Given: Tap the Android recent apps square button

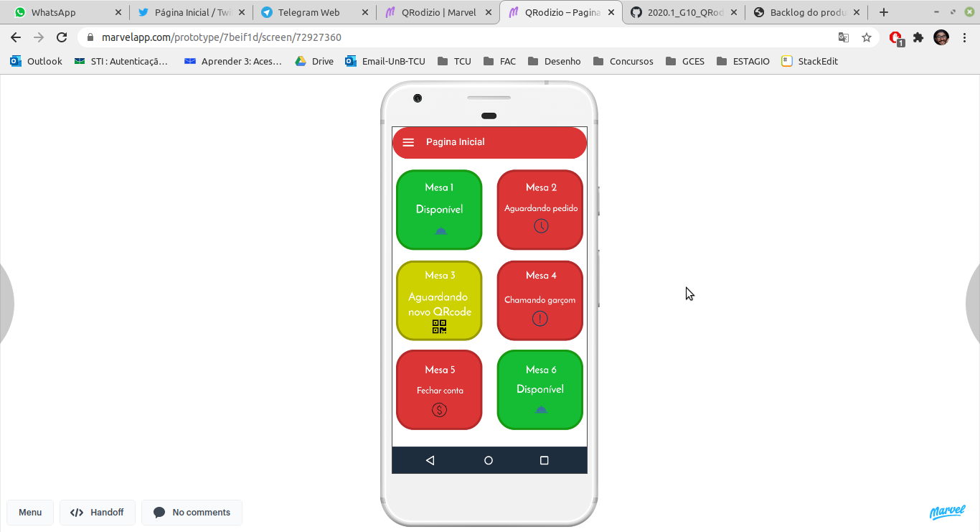Looking at the screenshot, I should click(544, 460).
